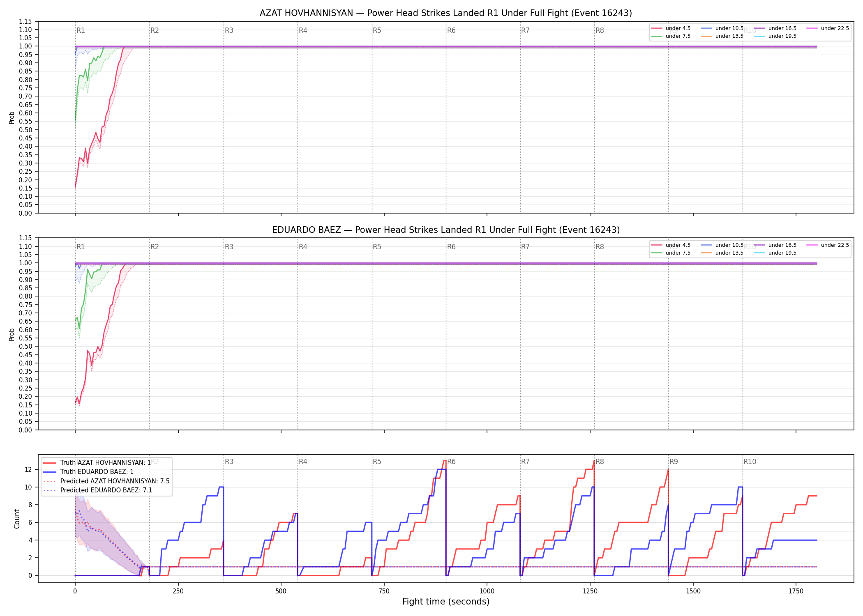Click the 1750 tick label on bottom x-axis
Viewport: 863px width, 616px height.
click(796, 591)
